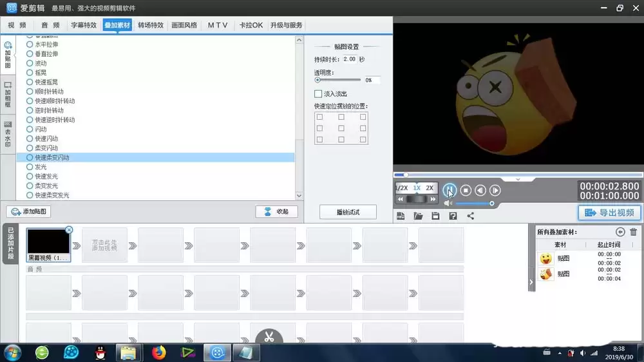Click the 播放试试 preview button
Viewport: 644px width, 362px height.
pyautogui.click(x=348, y=212)
